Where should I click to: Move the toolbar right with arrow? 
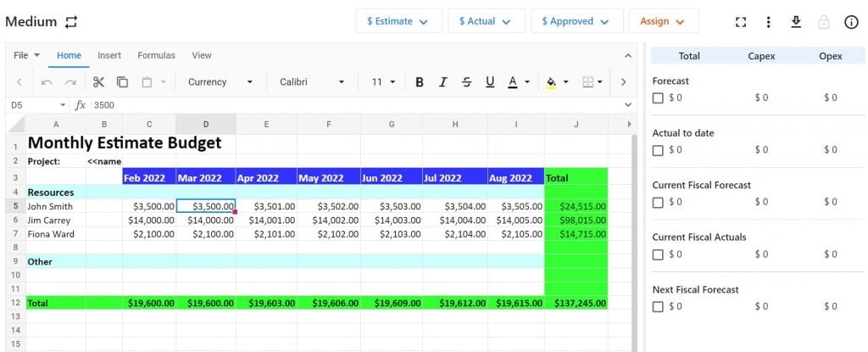click(623, 82)
